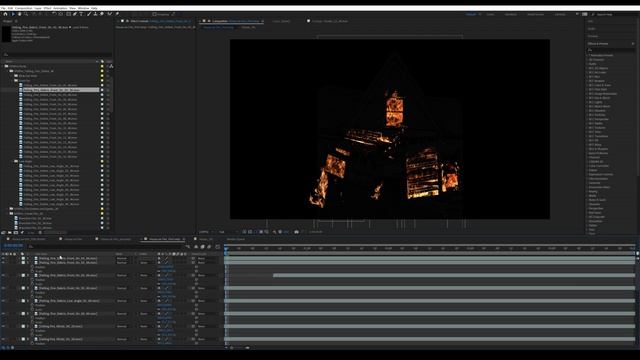640x360 pixels.
Task: Select the Type tool
Action: [81, 14]
